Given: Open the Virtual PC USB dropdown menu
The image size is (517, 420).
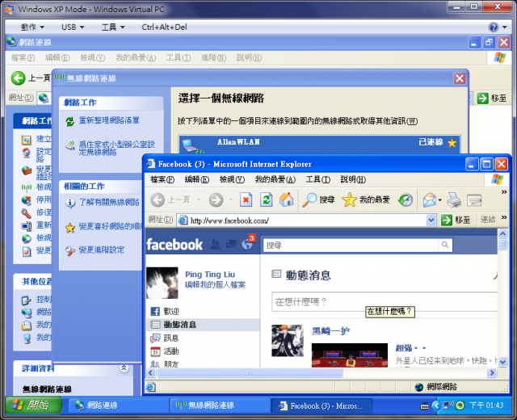Looking at the screenshot, I should pyautogui.click(x=73, y=27).
